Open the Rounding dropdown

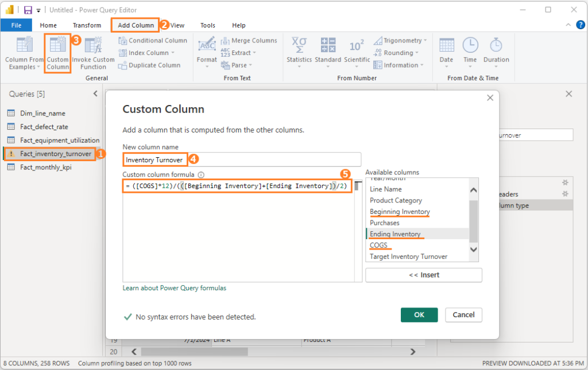pyautogui.click(x=417, y=53)
